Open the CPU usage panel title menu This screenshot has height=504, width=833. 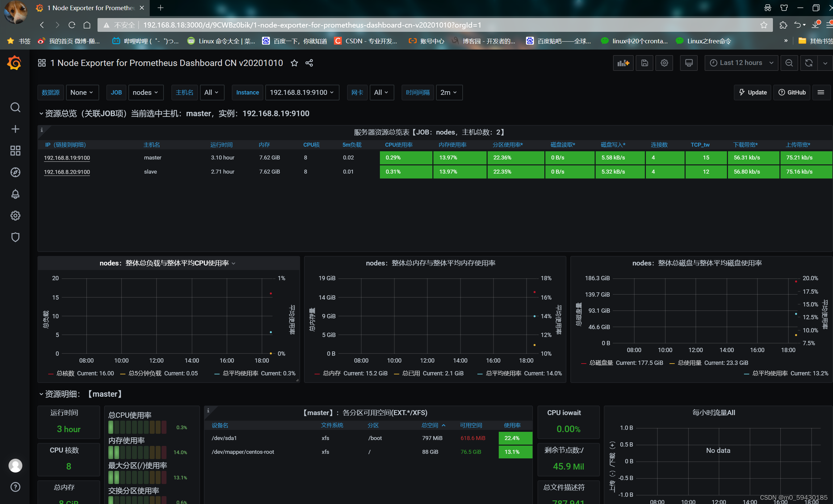167,263
